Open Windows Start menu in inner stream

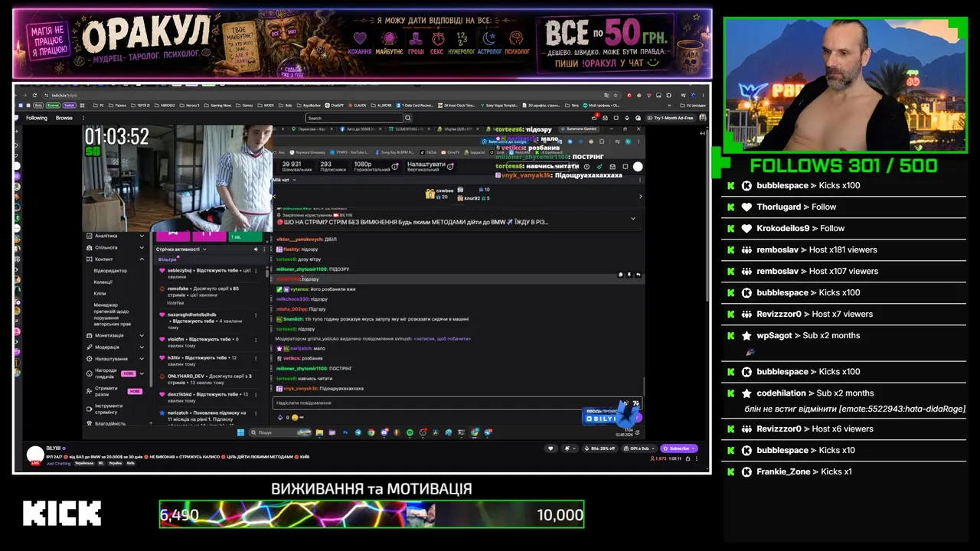tap(240, 432)
